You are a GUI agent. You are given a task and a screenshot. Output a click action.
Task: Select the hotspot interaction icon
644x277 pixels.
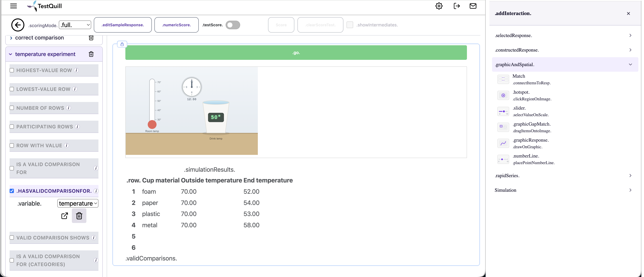point(503,95)
